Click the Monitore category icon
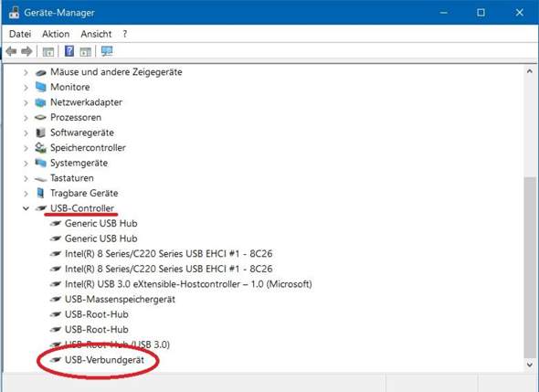 (x=40, y=87)
